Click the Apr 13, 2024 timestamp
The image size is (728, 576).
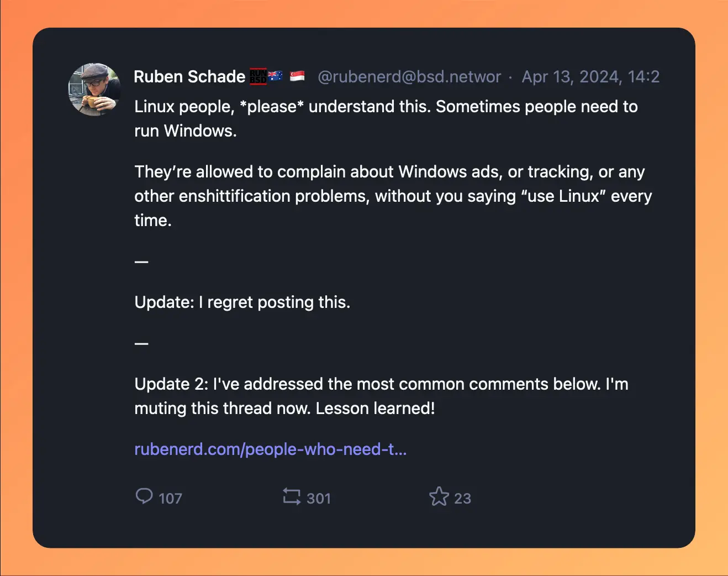click(590, 76)
